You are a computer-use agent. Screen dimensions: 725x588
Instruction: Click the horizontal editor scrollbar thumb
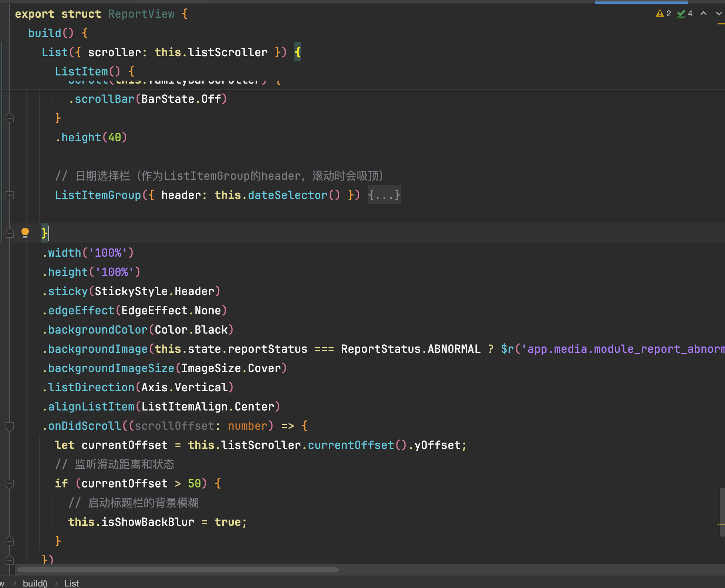(x=178, y=570)
